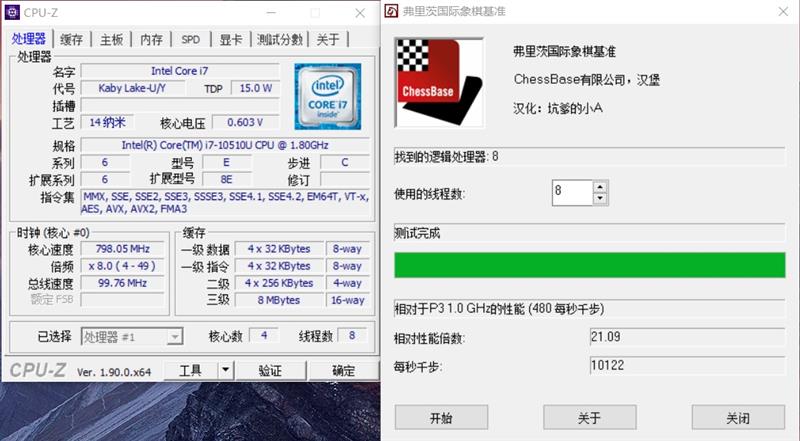Expand the 工具 button dropdown arrow
The image size is (800, 441).
pos(226,371)
